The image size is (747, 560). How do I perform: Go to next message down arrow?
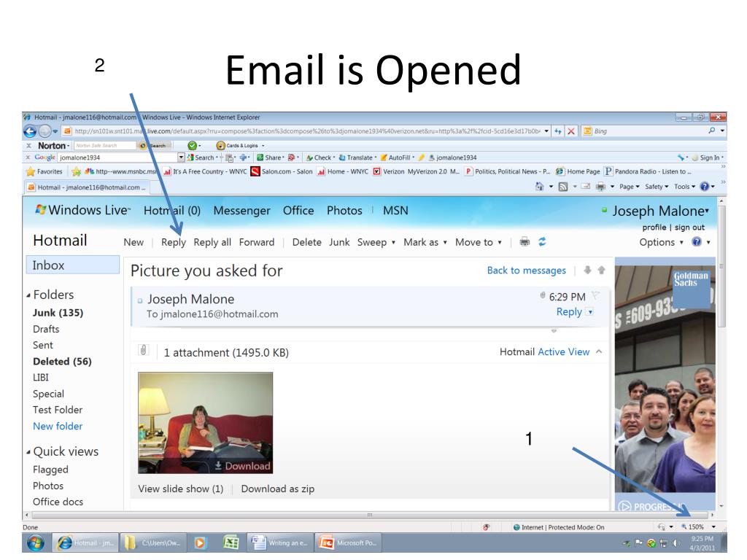tap(587, 271)
